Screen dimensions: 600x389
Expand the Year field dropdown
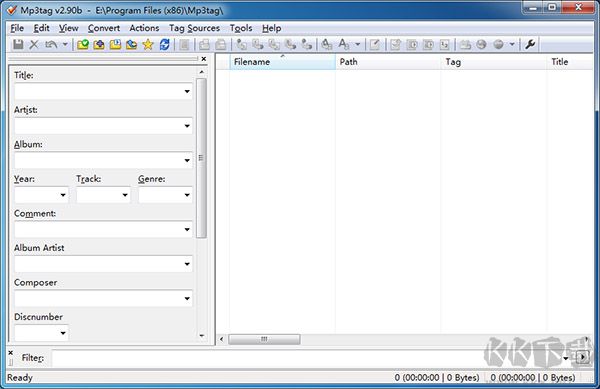tap(63, 195)
